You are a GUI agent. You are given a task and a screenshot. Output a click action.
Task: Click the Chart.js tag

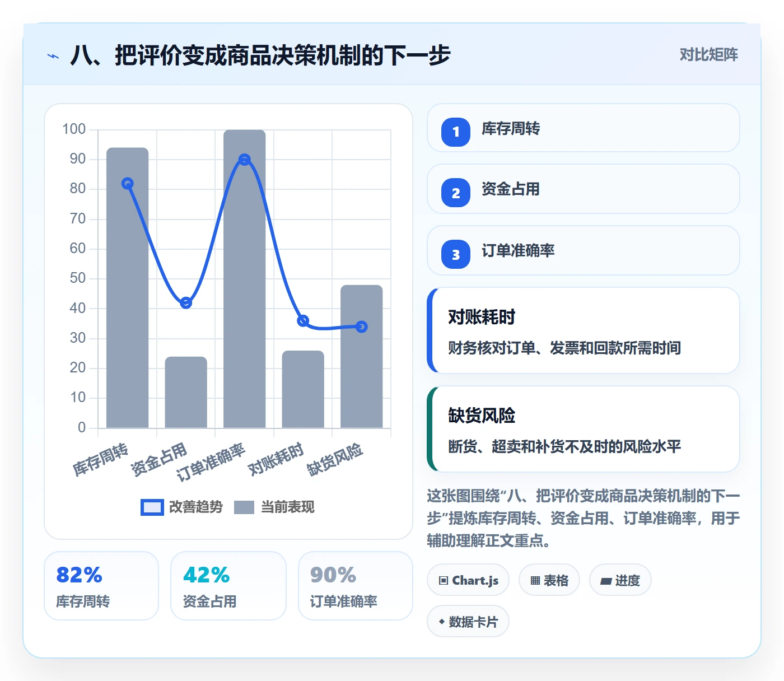point(468,580)
